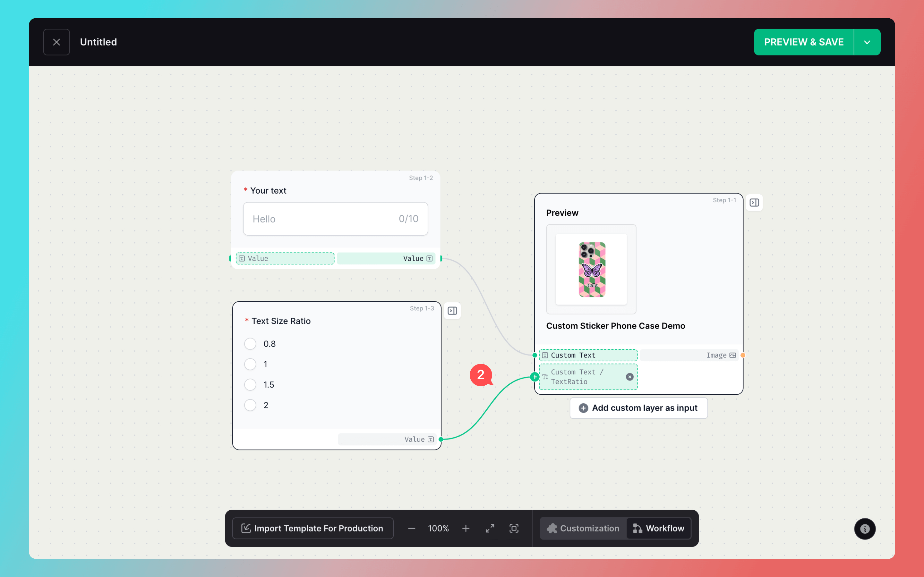The image size is (924, 577).
Task: Select the 1.5 text size ratio
Action: tap(251, 385)
